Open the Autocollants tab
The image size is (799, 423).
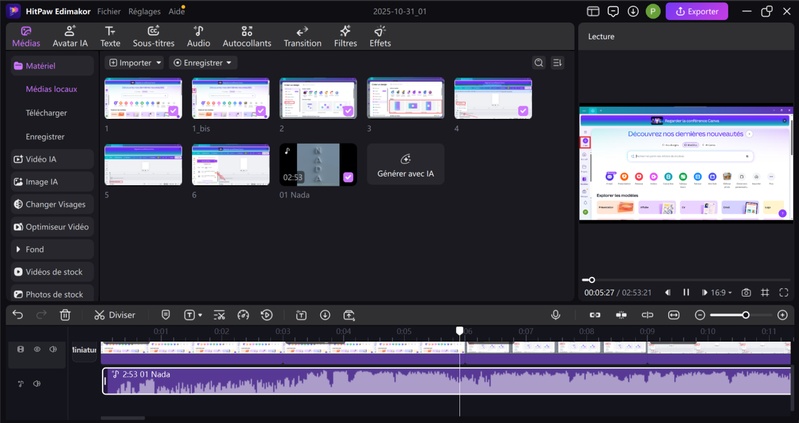coord(247,37)
